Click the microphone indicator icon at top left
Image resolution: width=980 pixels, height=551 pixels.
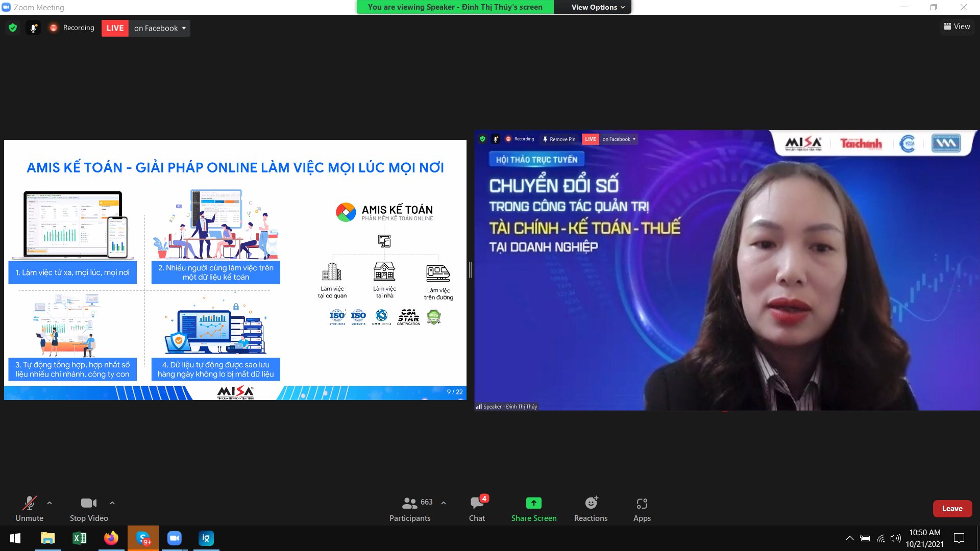(33, 28)
